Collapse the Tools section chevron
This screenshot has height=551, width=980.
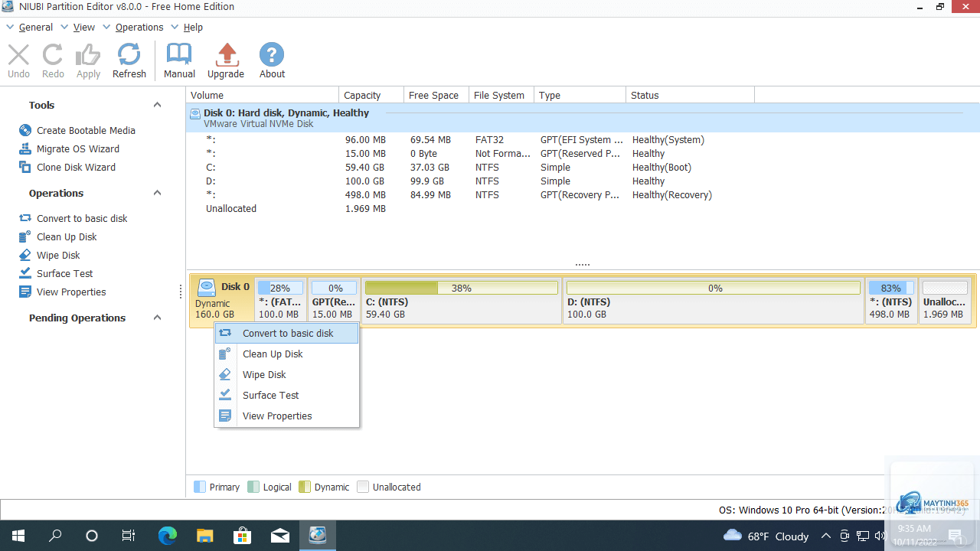[157, 105]
